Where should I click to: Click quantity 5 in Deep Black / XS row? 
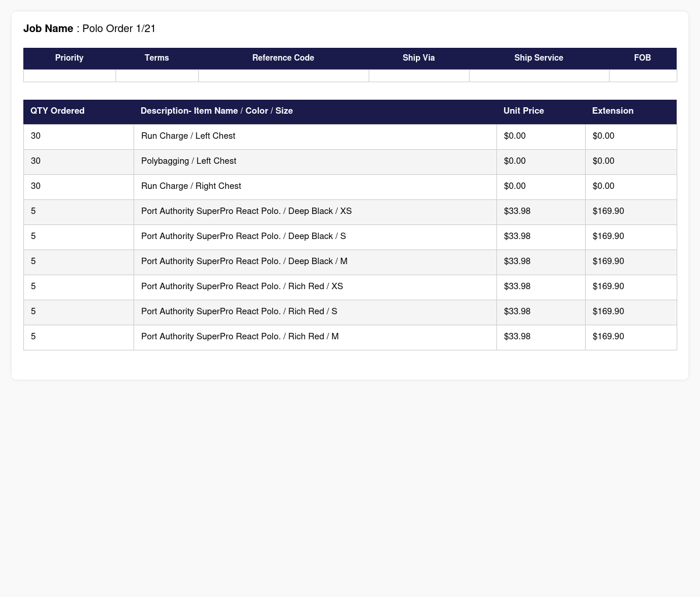point(33,211)
